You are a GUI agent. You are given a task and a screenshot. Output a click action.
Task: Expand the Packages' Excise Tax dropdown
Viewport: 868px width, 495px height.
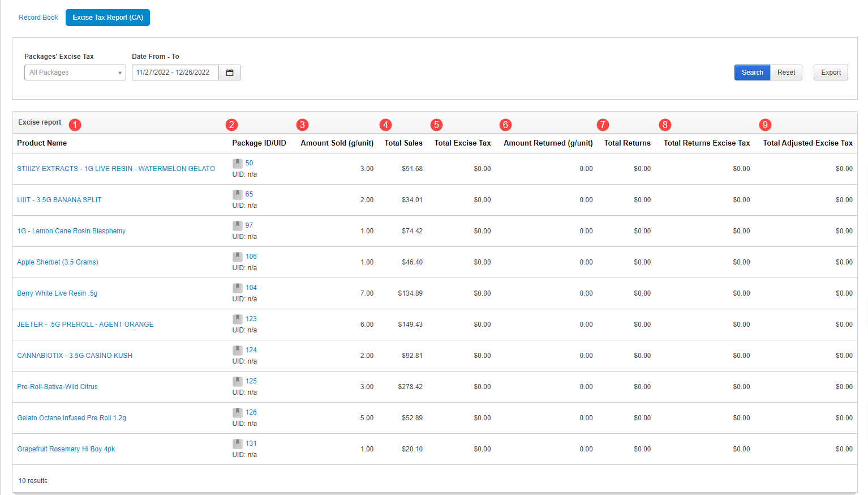pyautogui.click(x=75, y=72)
